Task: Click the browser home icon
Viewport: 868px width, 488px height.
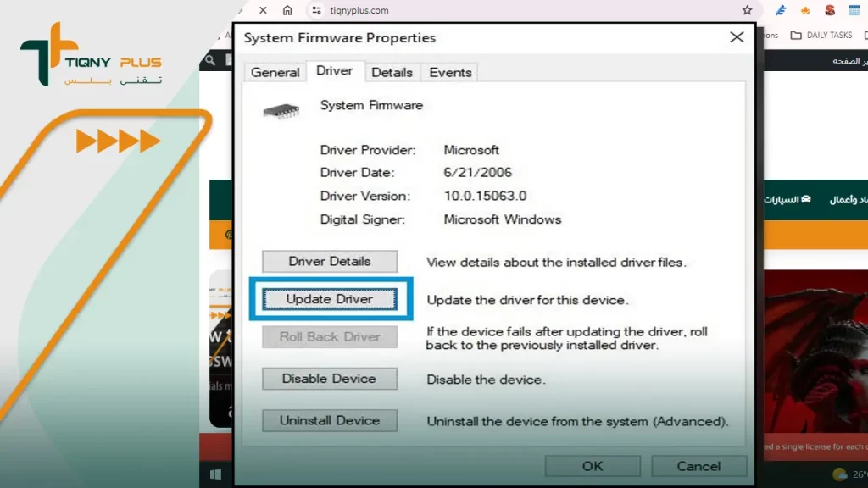Action: [287, 10]
